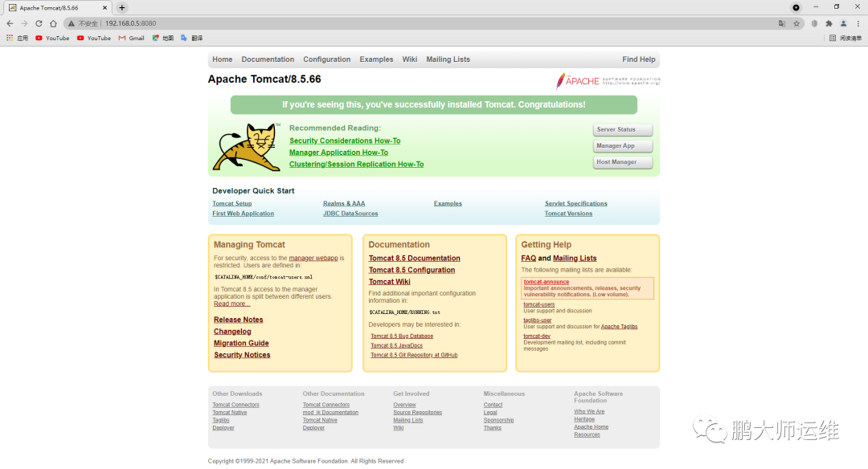
Task: Open Configuration in the top nav
Action: coord(326,59)
